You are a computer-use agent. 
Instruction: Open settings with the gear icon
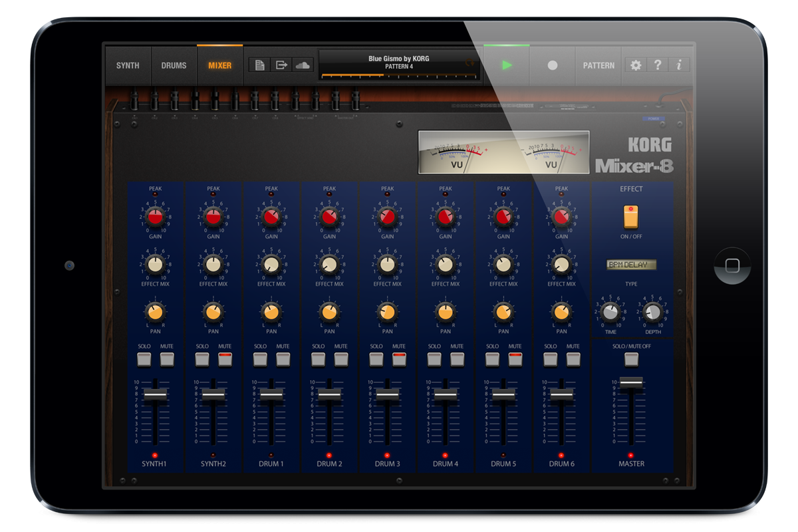pos(636,65)
